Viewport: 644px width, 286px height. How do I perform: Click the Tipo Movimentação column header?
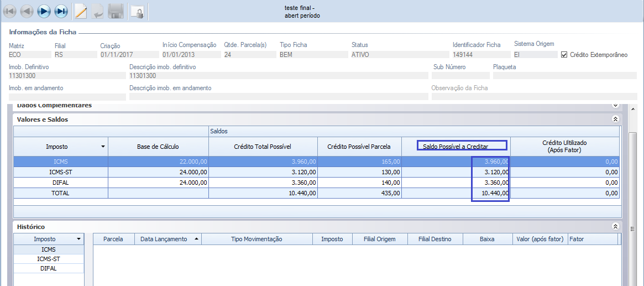(256, 239)
